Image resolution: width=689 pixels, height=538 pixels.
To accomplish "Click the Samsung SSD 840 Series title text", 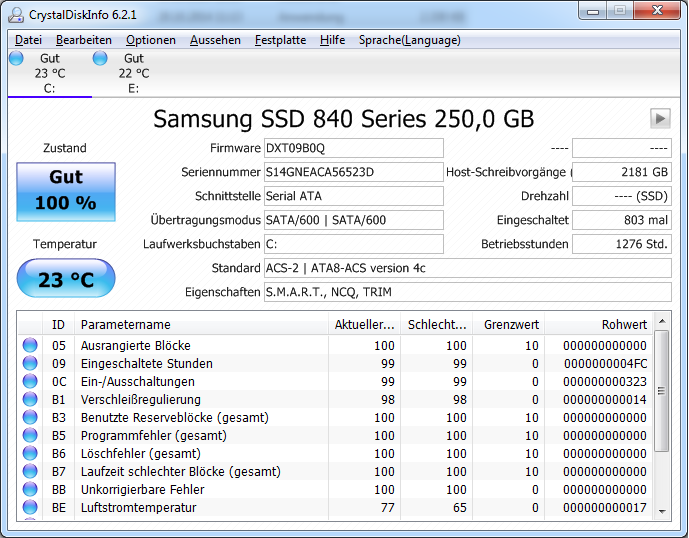I will pyautogui.click(x=343, y=119).
